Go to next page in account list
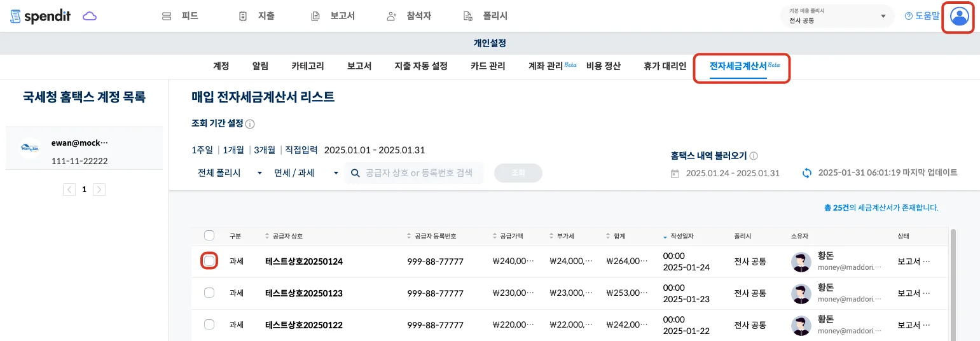980x341 pixels. pyautogui.click(x=99, y=190)
